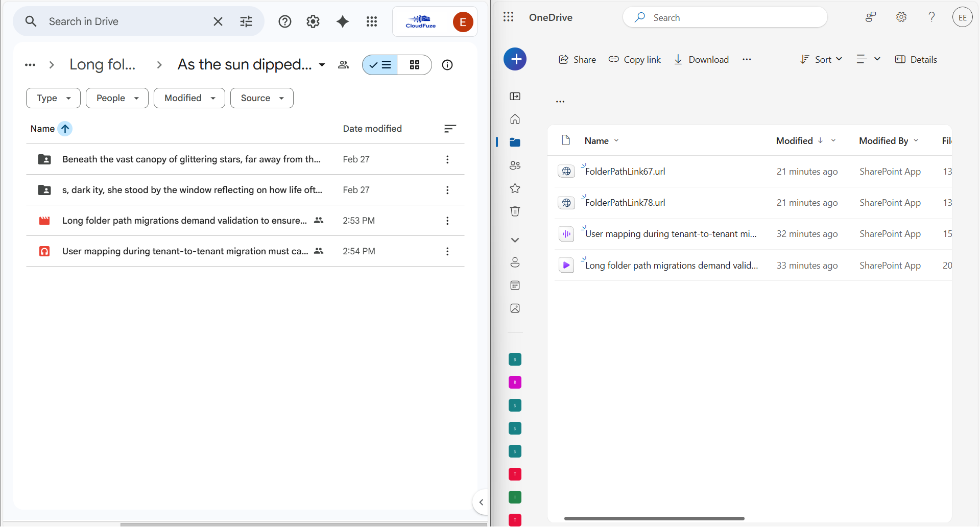Open the Type filter dropdown in Drive
Image resolution: width=980 pixels, height=527 pixels.
pyautogui.click(x=53, y=98)
